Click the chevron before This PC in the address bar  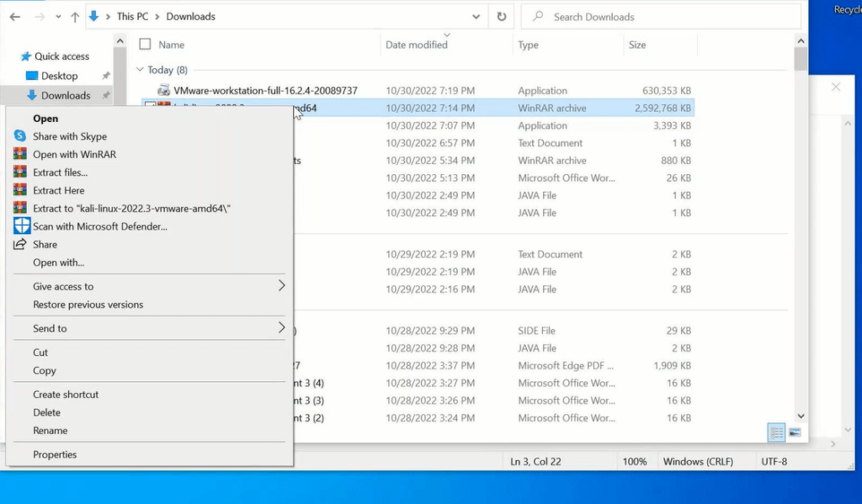(108, 17)
